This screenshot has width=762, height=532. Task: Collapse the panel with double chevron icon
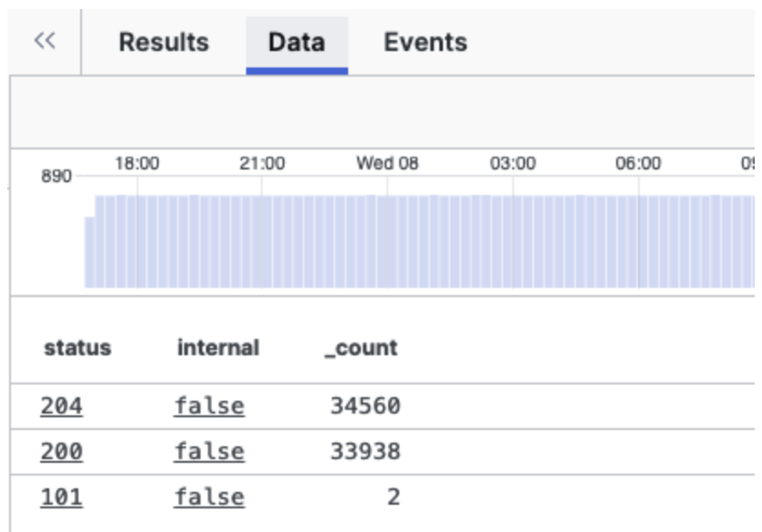pos(45,42)
